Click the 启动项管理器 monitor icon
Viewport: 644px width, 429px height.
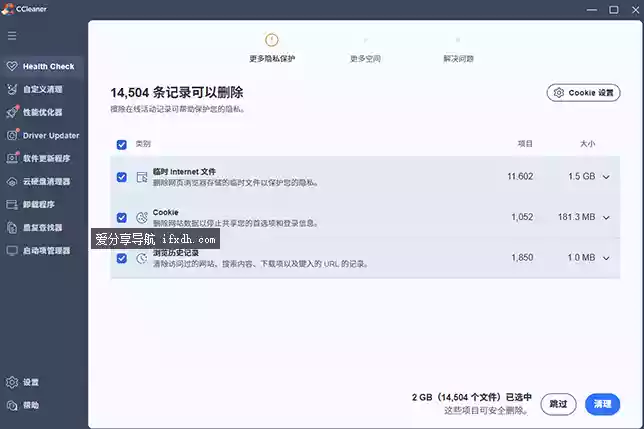12,250
